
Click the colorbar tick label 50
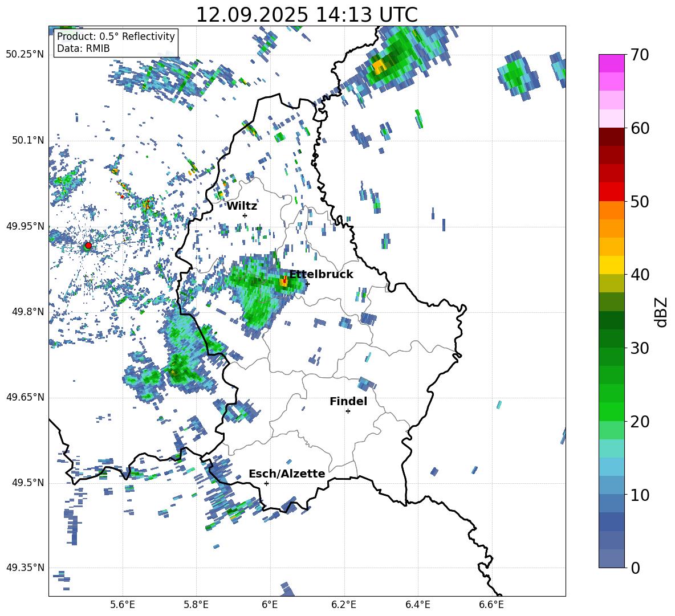640,201
